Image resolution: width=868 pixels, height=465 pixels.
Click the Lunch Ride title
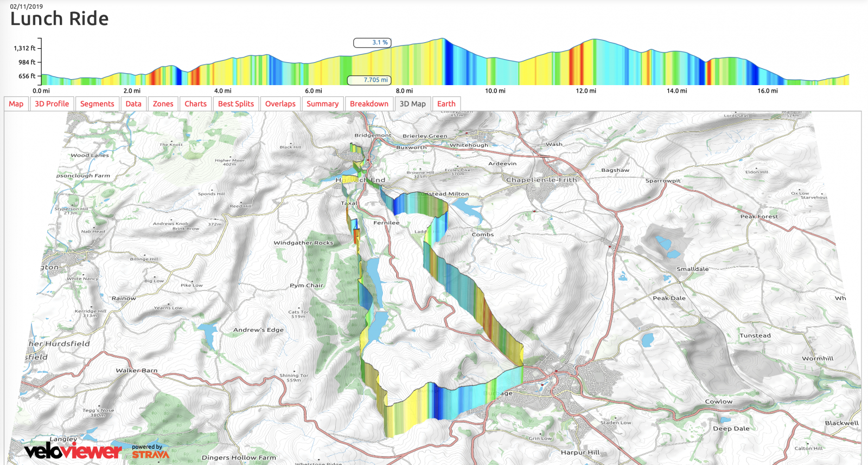point(60,19)
